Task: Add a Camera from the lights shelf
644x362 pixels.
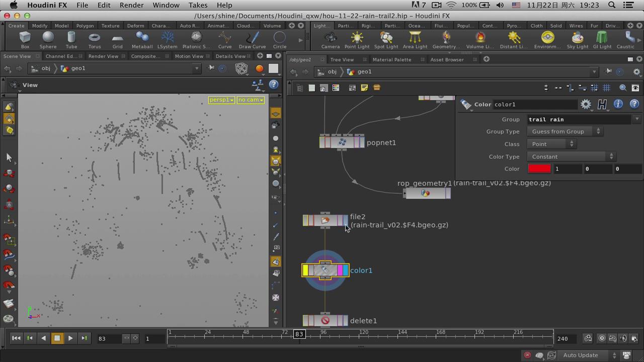Action: (x=331, y=39)
